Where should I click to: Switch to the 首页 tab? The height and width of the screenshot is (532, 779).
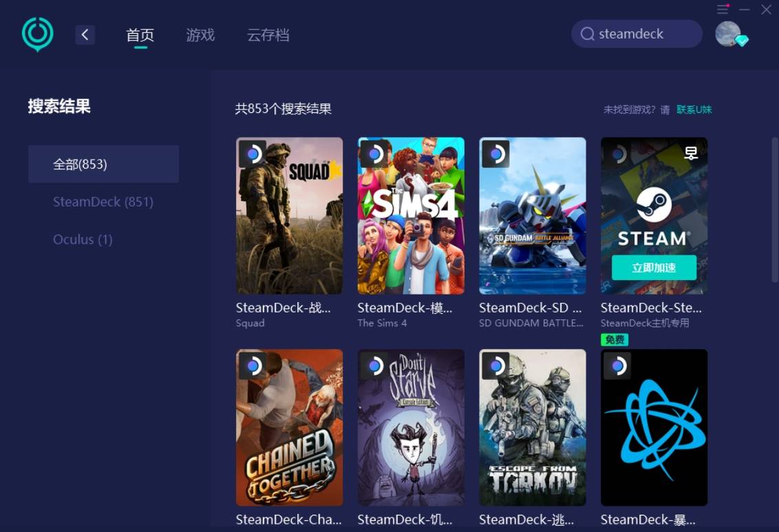pyautogui.click(x=140, y=35)
